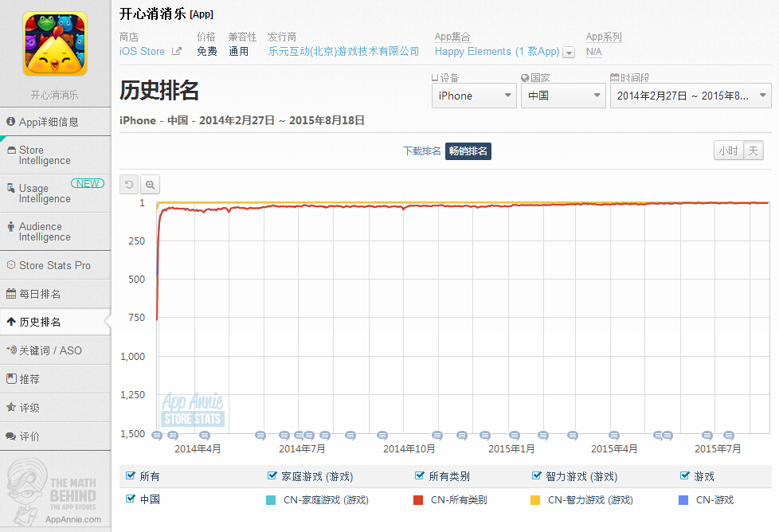The height and width of the screenshot is (532, 779).
Task: Open publisher 乐元互动(北京)游戏技术有限公司 link
Action: (344, 51)
